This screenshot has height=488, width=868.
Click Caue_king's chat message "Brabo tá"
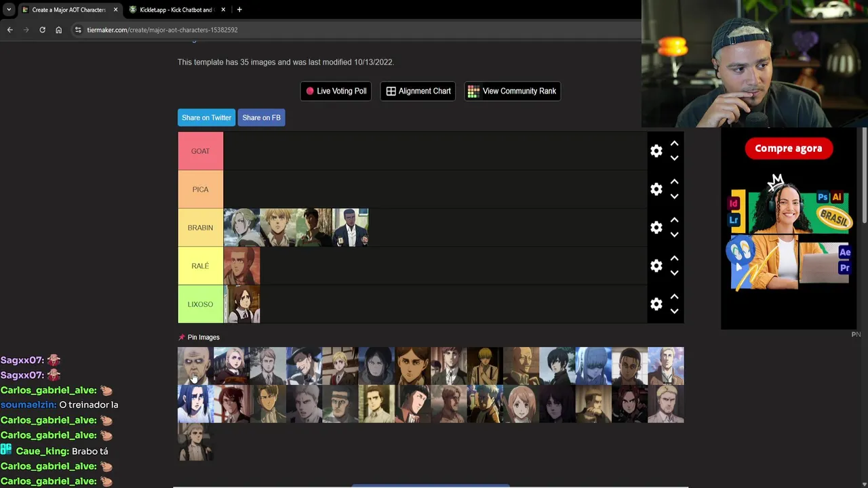90,451
